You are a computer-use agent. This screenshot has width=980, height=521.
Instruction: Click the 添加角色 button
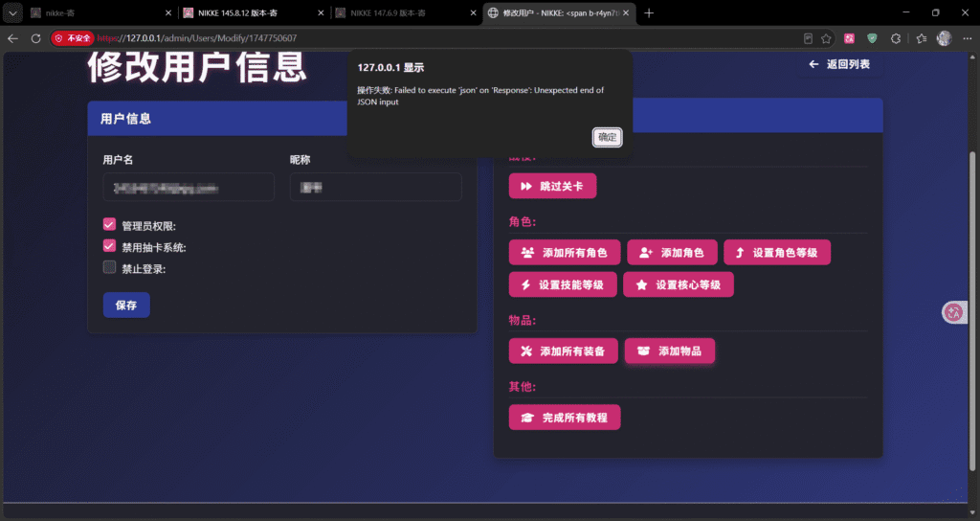[672, 252]
